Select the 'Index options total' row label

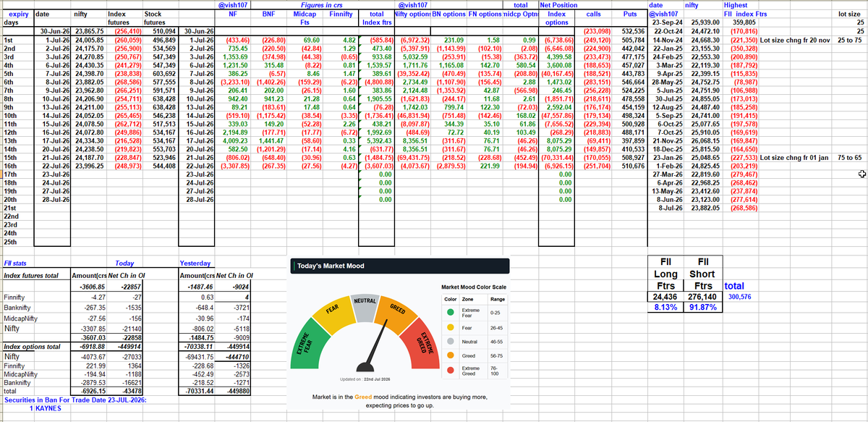(31, 348)
